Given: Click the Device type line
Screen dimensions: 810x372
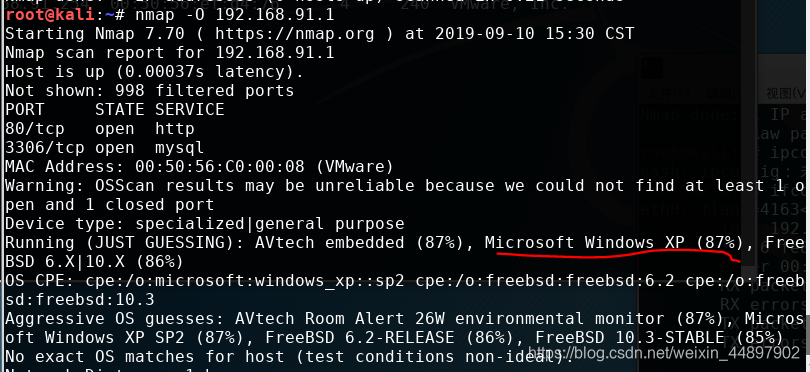Looking at the screenshot, I should tap(205, 224).
